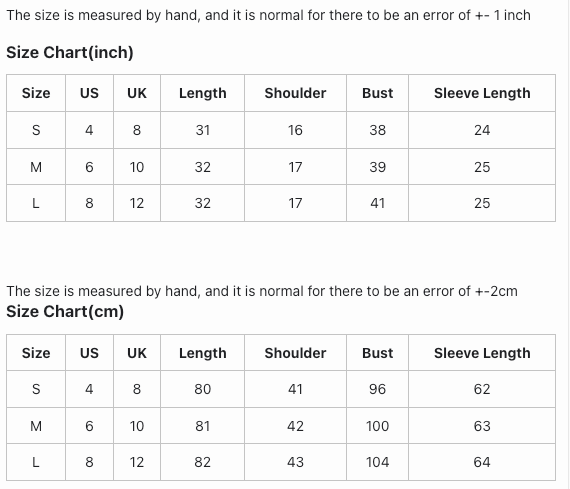This screenshot has height=489, width=570.
Task: Select size S cell in inch chart
Action: click(36, 130)
